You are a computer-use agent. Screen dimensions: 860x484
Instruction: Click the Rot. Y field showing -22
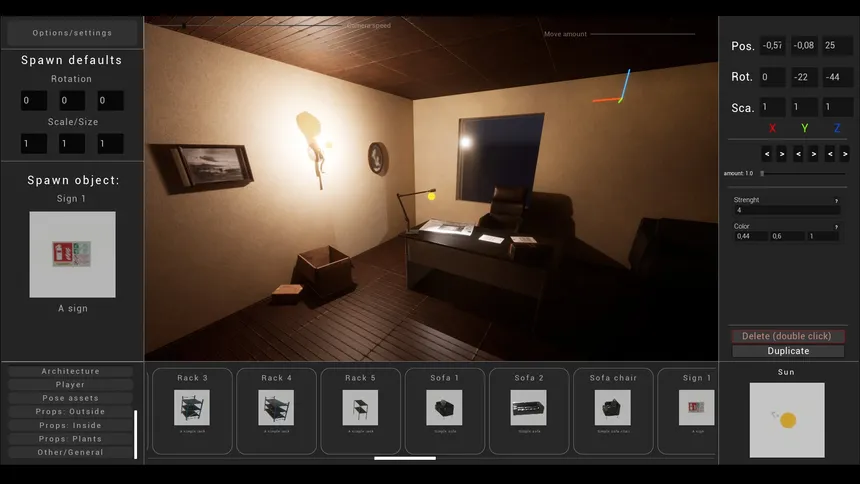(804, 77)
